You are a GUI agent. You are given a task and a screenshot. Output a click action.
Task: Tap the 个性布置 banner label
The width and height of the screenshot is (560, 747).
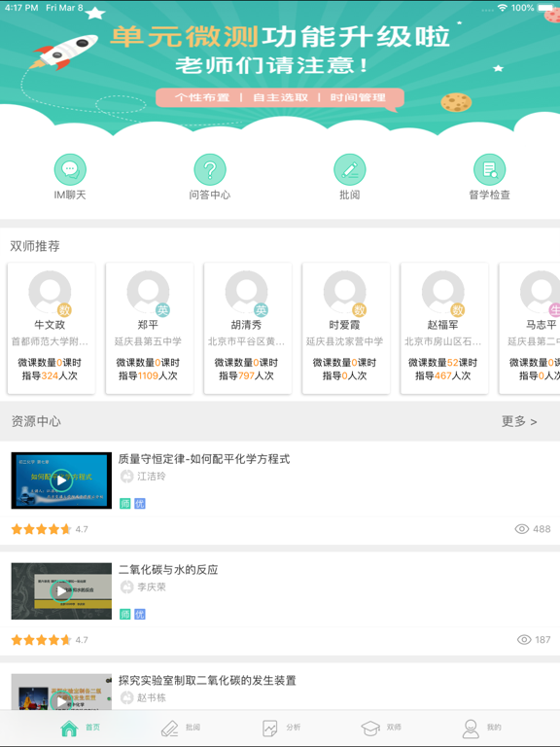pos(202,97)
